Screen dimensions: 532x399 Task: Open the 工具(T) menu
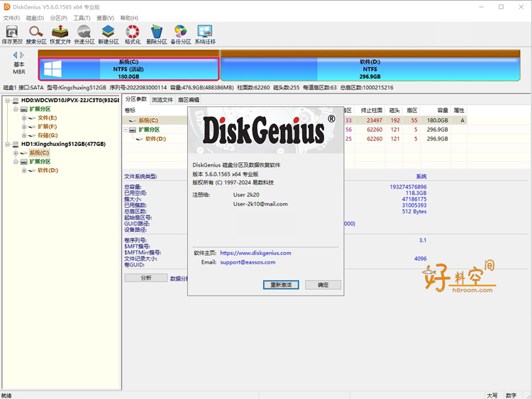click(x=82, y=18)
